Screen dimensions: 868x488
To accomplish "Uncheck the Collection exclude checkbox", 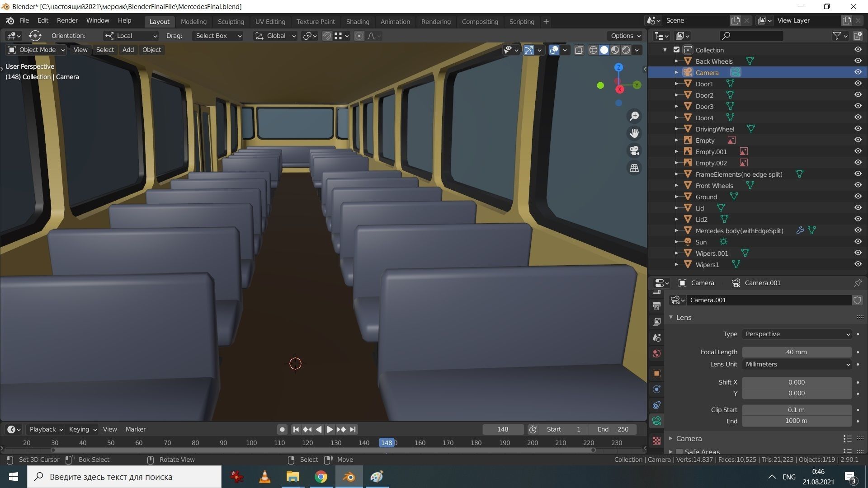I will (676, 50).
